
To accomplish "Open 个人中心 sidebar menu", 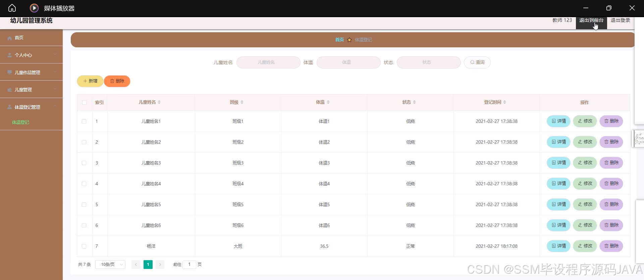I will [x=31, y=55].
